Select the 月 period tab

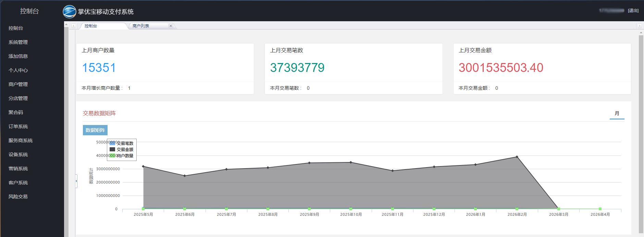pos(617,113)
